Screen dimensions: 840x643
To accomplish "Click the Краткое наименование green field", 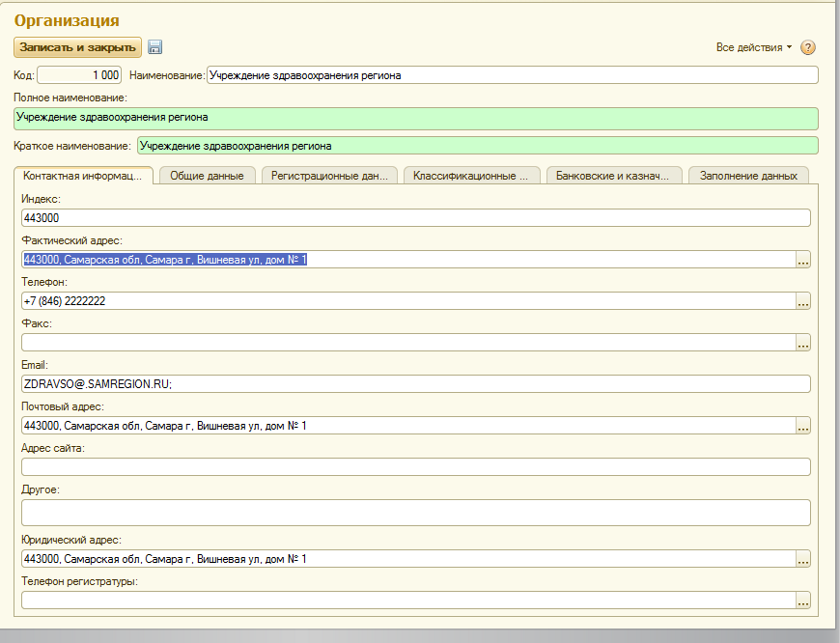I will pyautogui.click(x=477, y=146).
